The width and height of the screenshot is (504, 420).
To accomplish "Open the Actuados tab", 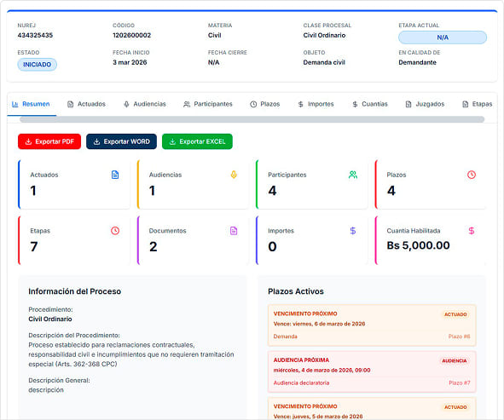I will pos(86,104).
